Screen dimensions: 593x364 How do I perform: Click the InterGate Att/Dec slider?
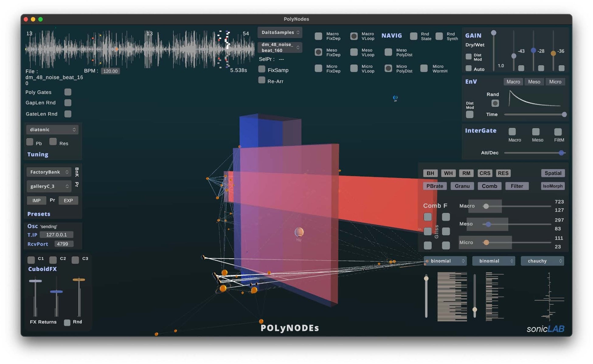[534, 153]
